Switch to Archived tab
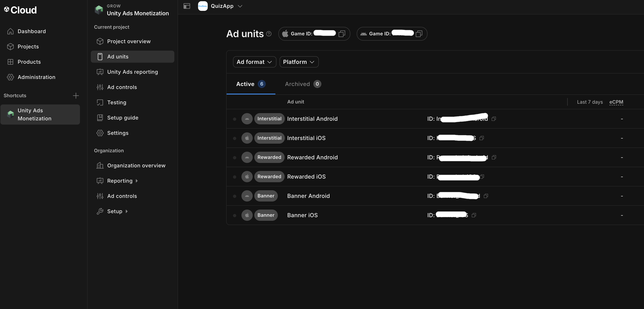The width and height of the screenshot is (644, 309). tap(303, 84)
